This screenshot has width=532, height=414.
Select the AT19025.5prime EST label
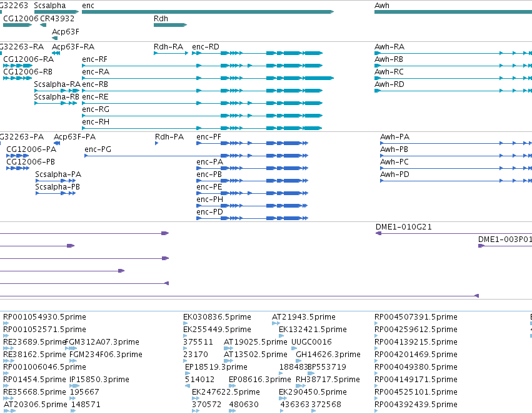[256, 343]
